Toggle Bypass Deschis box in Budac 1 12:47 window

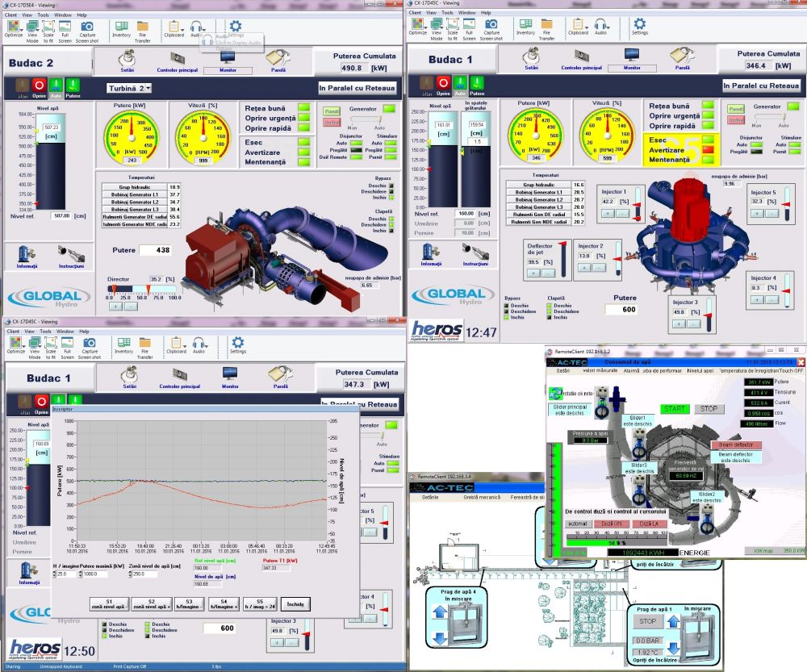(x=507, y=306)
